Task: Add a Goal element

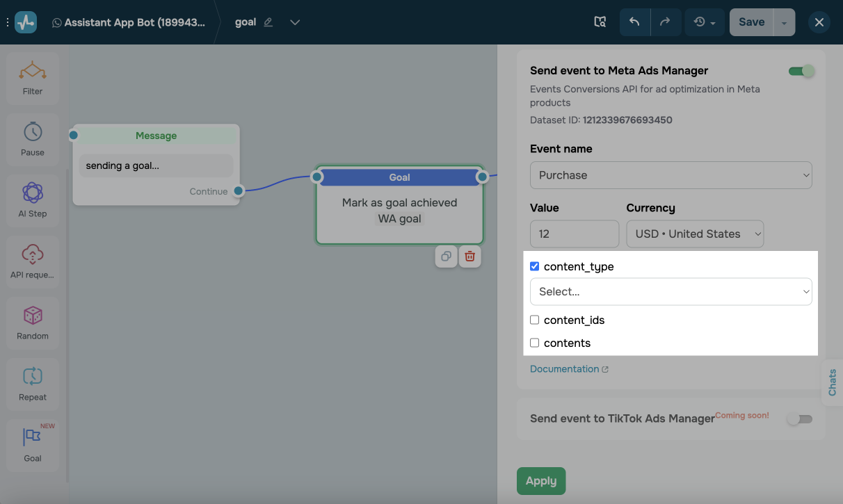Action: tap(33, 444)
